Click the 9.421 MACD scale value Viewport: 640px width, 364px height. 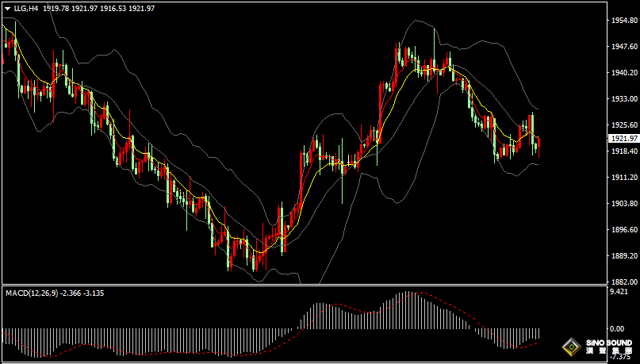(x=618, y=292)
